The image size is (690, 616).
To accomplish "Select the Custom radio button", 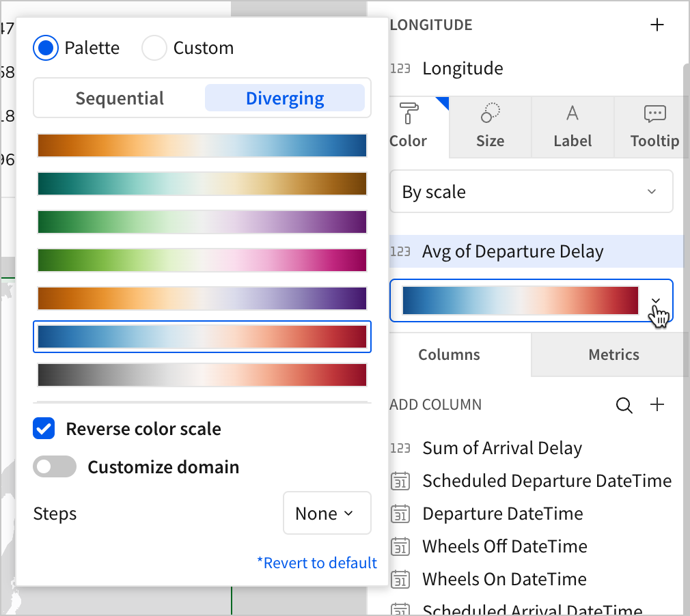I will click(x=154, y=48).
